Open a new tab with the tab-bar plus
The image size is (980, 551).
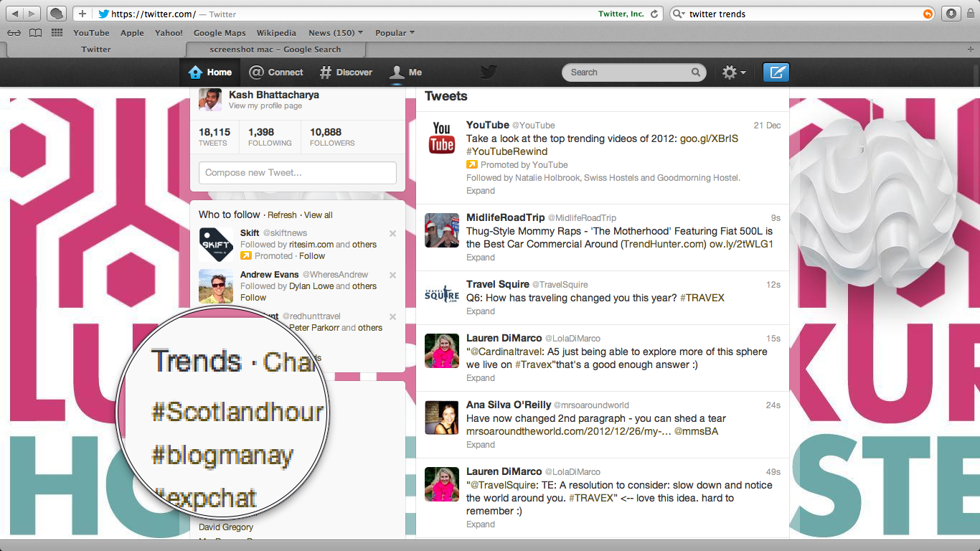969,50
